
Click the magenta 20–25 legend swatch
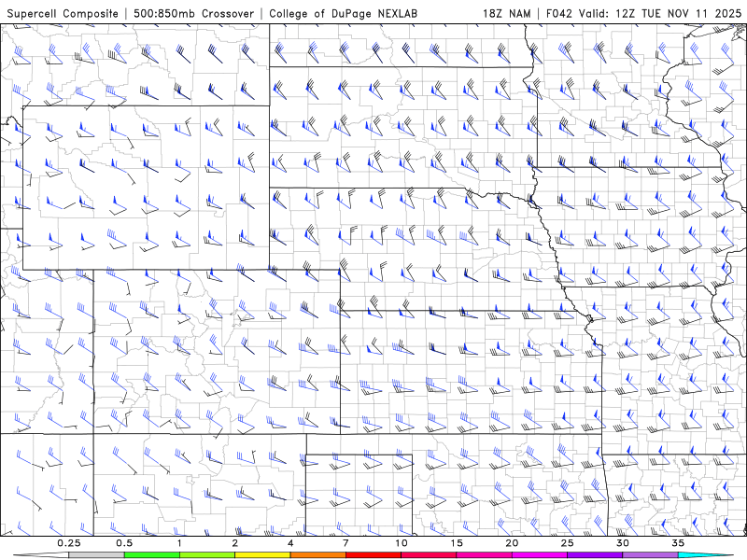click(540, 555)
